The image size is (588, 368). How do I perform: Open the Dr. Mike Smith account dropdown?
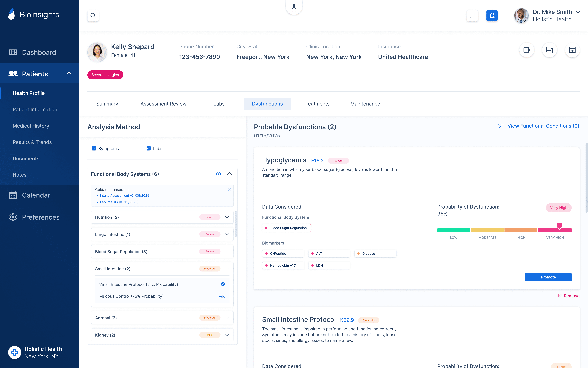coord(578,12)
